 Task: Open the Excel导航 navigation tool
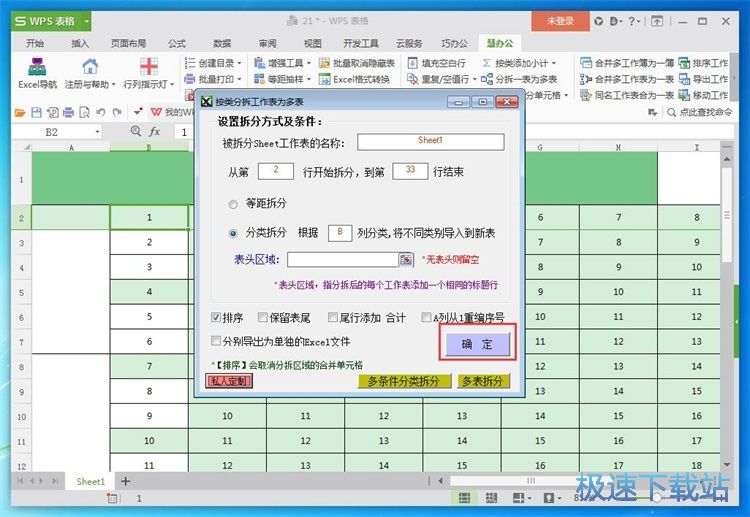click(37, 73)
